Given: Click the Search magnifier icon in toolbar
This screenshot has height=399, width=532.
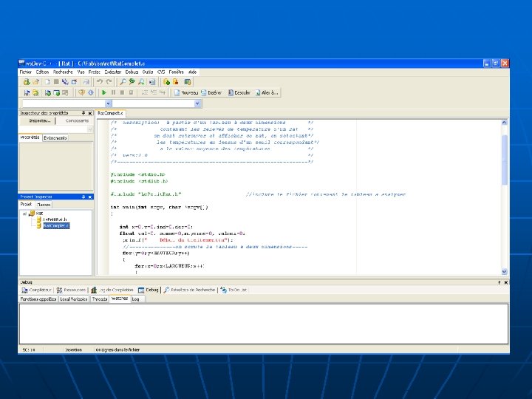Looking at the screenshot, I should click(122, 82).
